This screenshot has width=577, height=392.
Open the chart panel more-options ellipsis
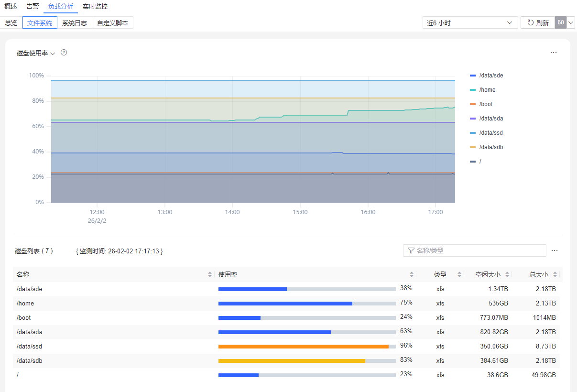tap(554, 53)
